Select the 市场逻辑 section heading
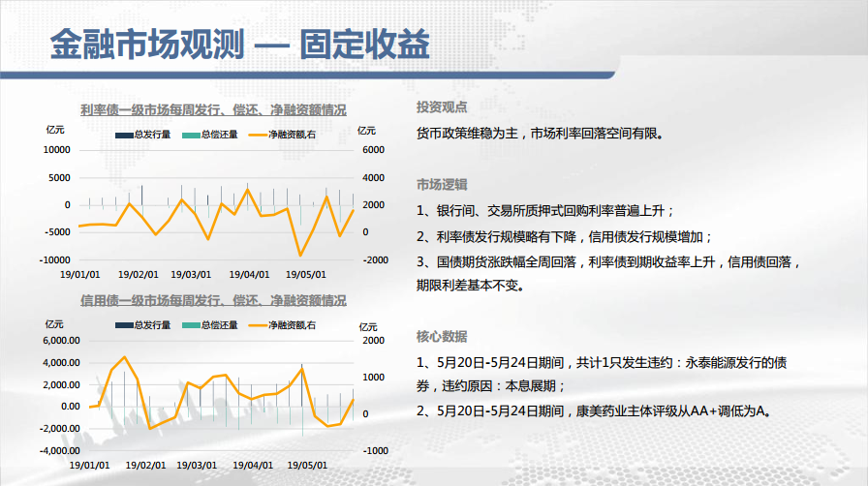 [x=442, y=185]
